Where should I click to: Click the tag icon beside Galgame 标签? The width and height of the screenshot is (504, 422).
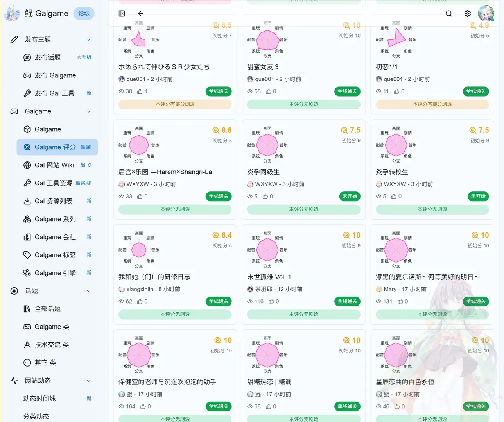click(x=27, y=255)
